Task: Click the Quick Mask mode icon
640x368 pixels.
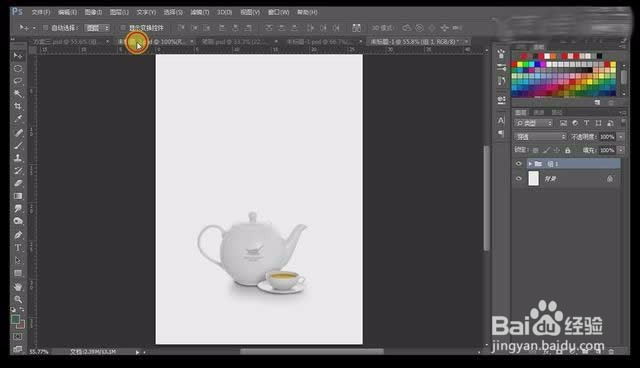Action: coord(18,337)
